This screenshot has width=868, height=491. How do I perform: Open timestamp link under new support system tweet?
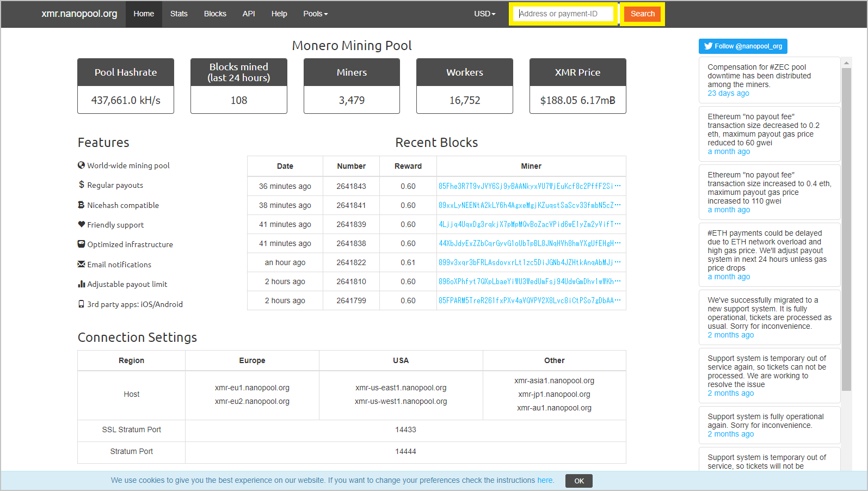[731, 335]
